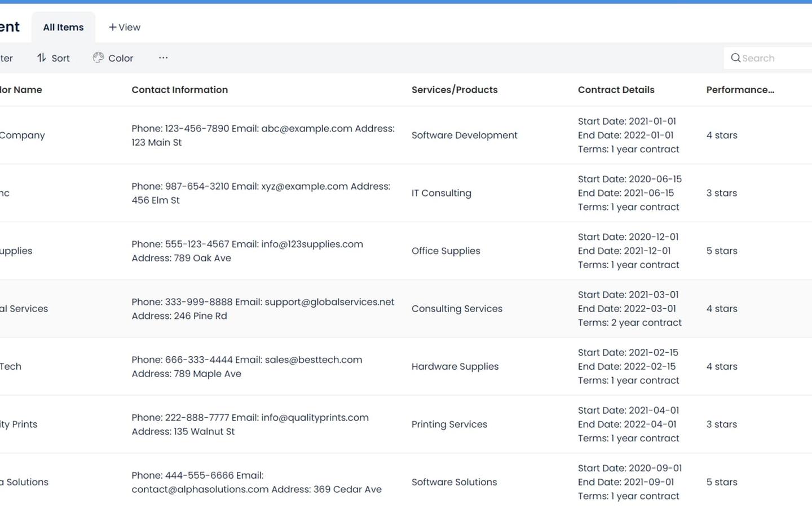Image resolution: width=812 pixels, height=508 pixels.
Task: Click the Contact Information column header
Action: (x=180, y=90)
